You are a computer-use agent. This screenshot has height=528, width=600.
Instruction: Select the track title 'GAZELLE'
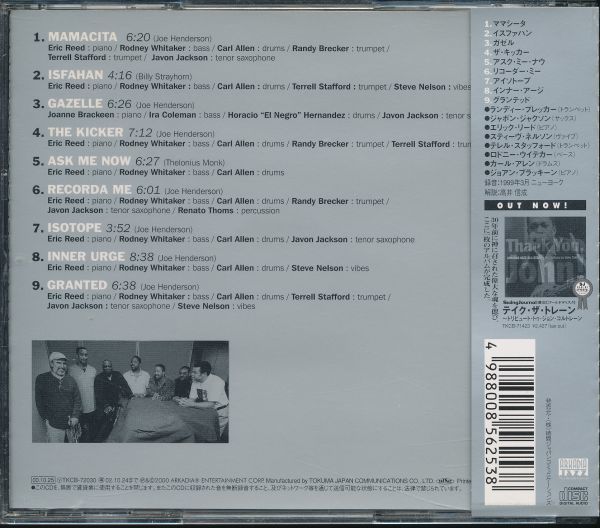[75, 103]
